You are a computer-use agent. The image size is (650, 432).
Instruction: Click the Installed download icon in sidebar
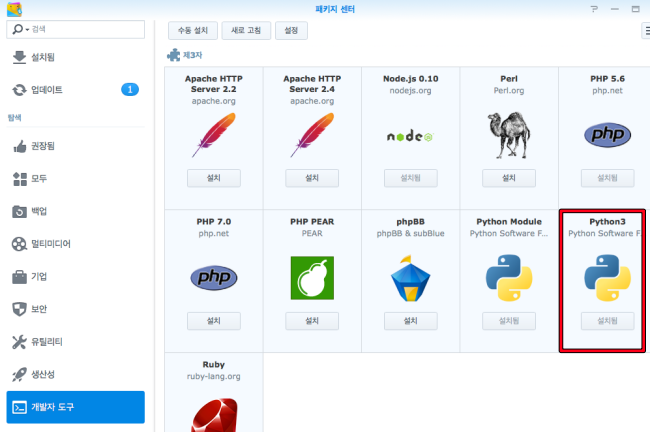19,57
